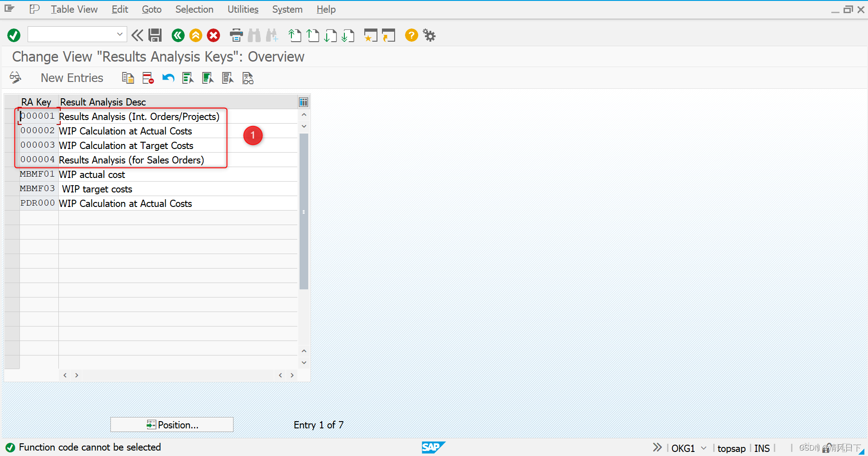Click the bottom scroll-down arrow of table
The height and width of the screenshot is (456, 868).
304,363
